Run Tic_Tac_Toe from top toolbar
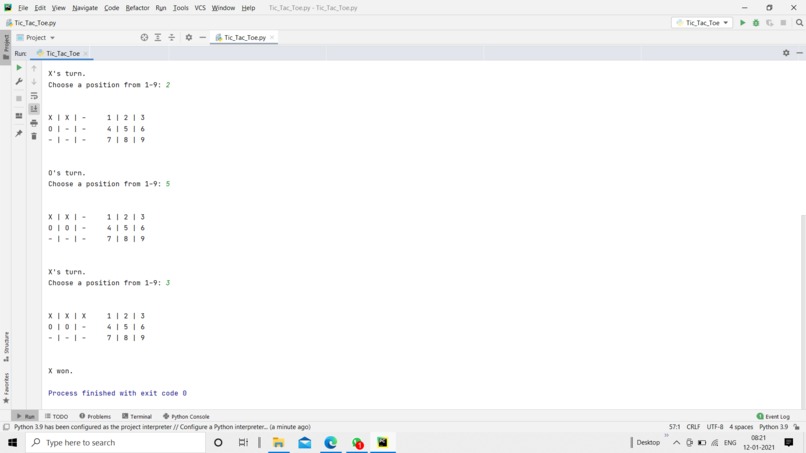 pos(742,23)
